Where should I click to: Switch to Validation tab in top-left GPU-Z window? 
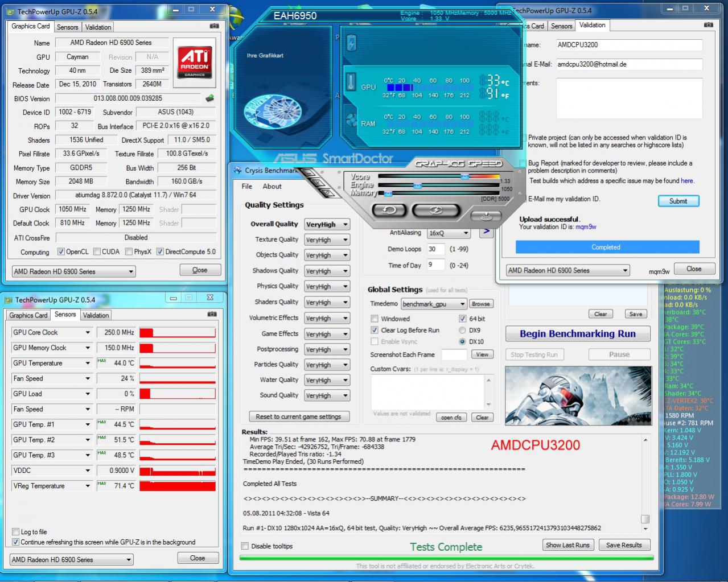point(98,27)
